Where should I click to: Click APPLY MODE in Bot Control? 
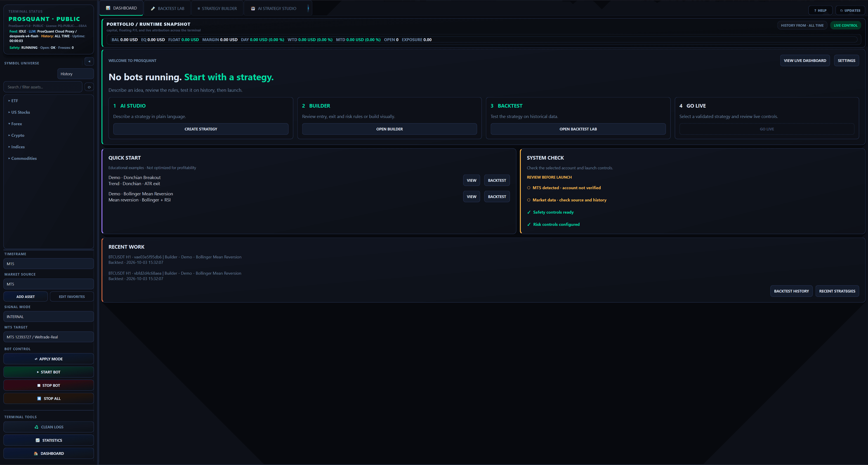tap(49, 359)
